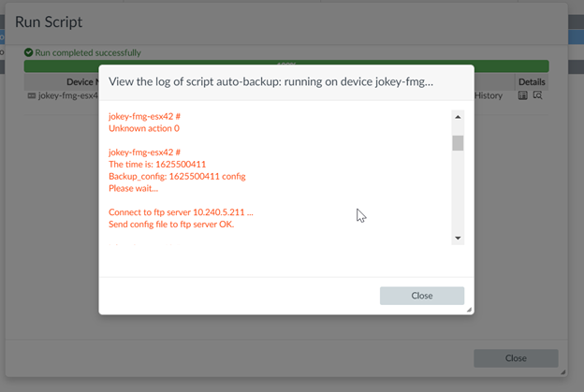The height and width of the screenshot is (392, 584).
Task: Click the first Details icon in device row
Action: pos(523,95)
